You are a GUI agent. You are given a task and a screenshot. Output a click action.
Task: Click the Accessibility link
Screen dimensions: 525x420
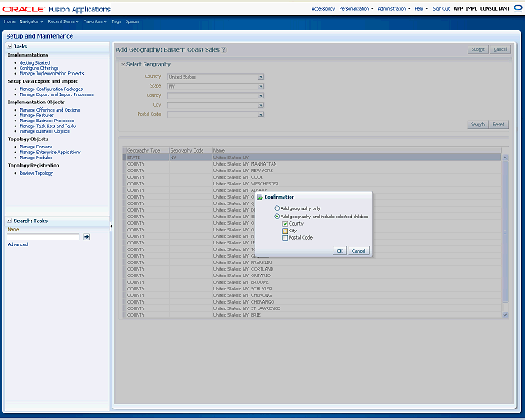[x=322, y=9]
